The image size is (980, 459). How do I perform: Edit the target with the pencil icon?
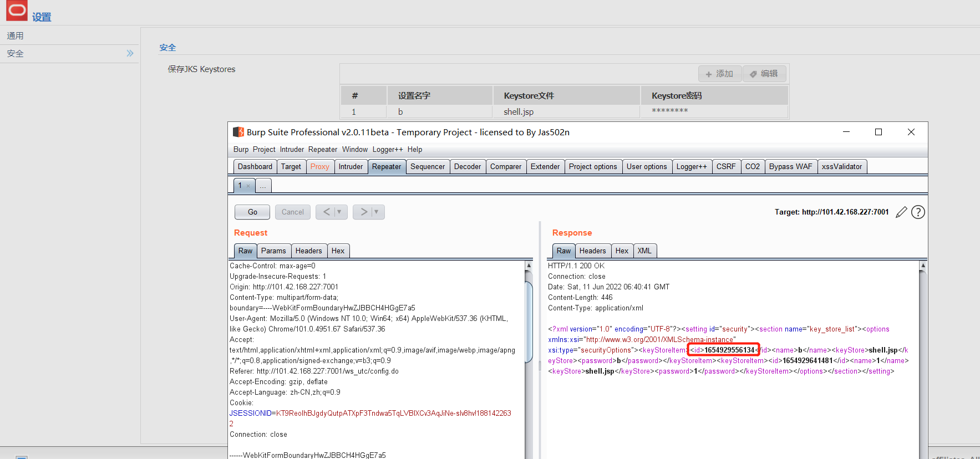tap(902, 212)
